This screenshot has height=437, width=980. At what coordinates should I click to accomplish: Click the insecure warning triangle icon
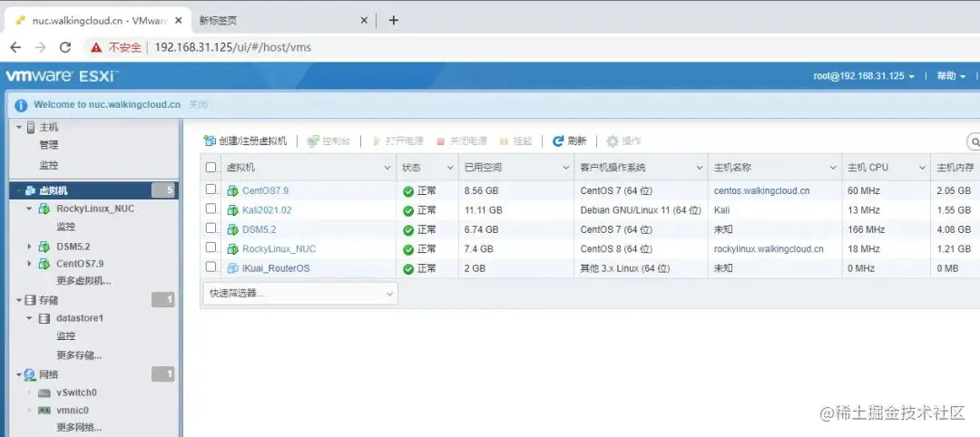95,47
